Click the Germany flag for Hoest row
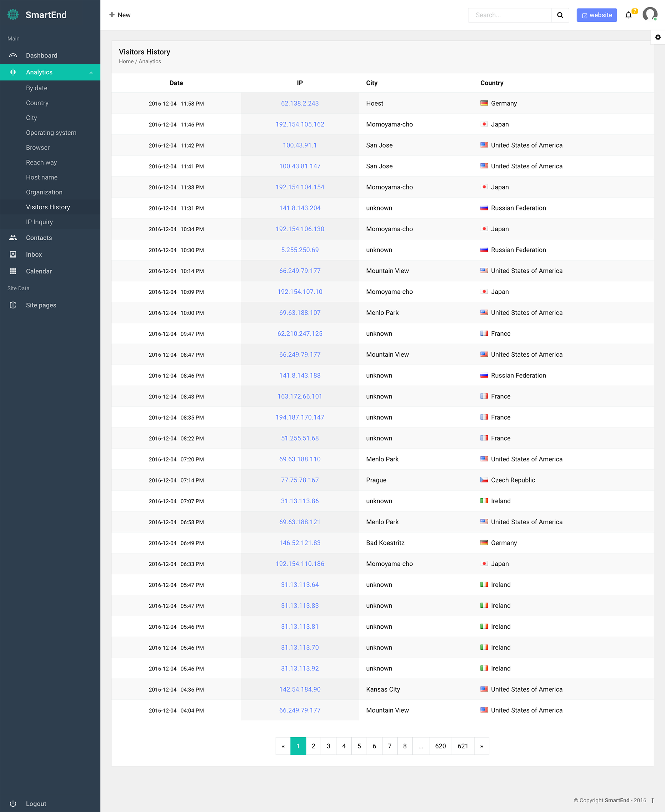The height and width of the screenshot is (812, 665). [x=484, y=103]
